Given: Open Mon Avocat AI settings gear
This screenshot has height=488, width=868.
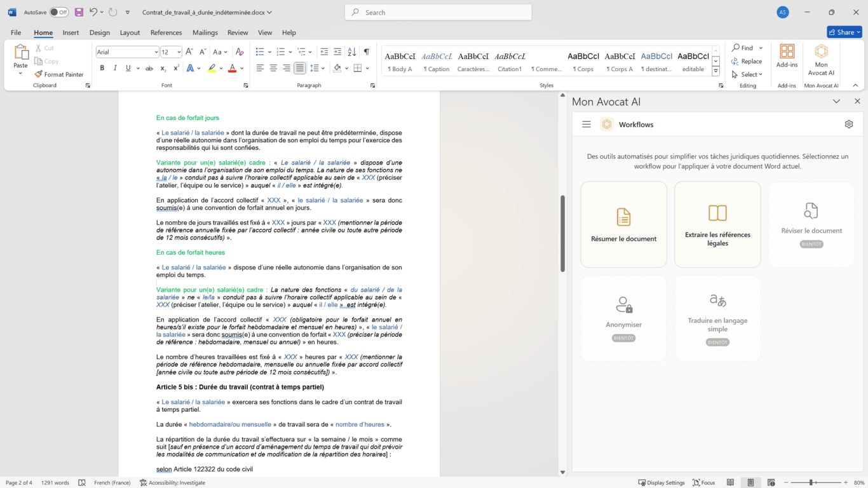Looking at the screenshot, I should point(848,125).
